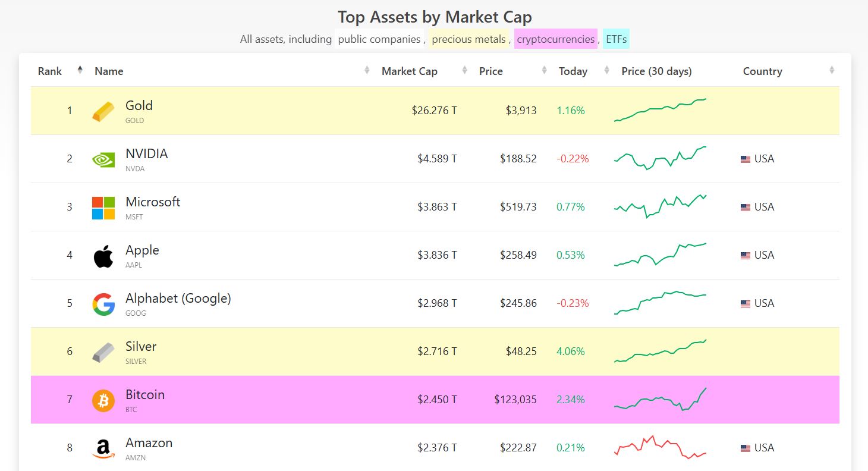Click the Microsoft logo icon
The height and width of the screenshot is (471, 868).
click(103, 208)
